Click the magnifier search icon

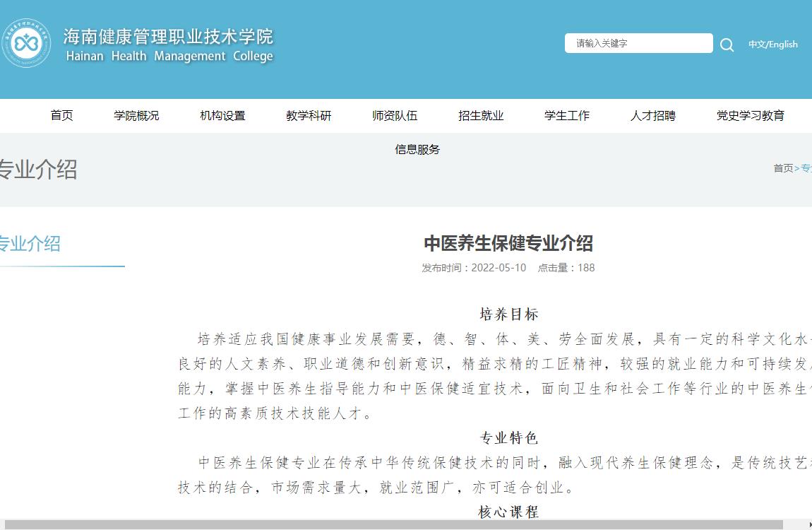727,45
